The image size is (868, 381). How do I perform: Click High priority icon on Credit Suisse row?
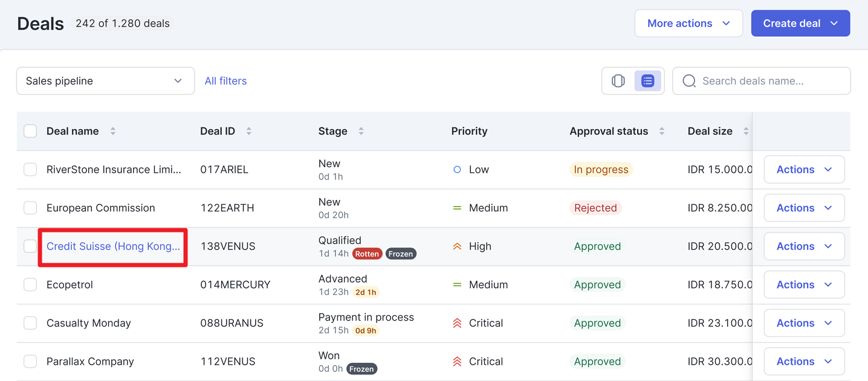pos(457,246)
